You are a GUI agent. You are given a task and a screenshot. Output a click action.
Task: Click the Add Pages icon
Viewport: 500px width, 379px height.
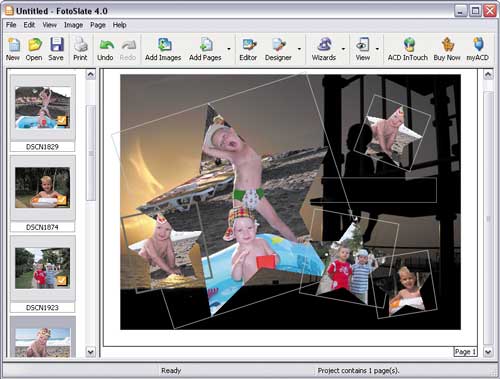tap(205, 49)
